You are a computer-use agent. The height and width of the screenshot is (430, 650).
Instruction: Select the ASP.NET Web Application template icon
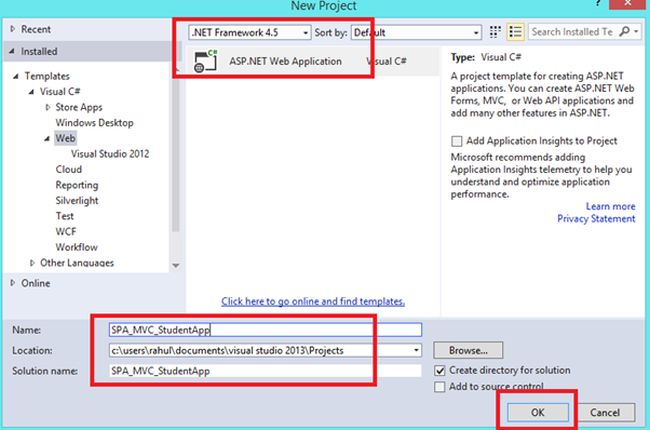tap(206, 61)
